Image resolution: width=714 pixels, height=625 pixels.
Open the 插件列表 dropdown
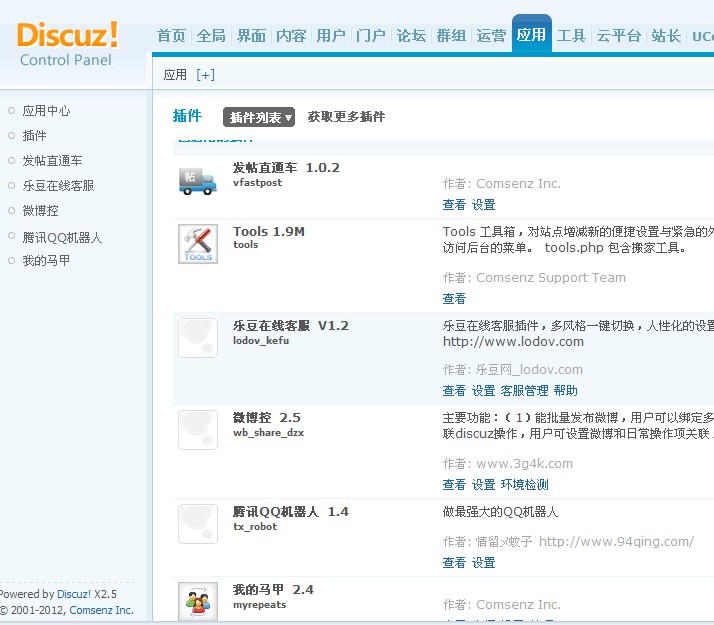[259, 117]
